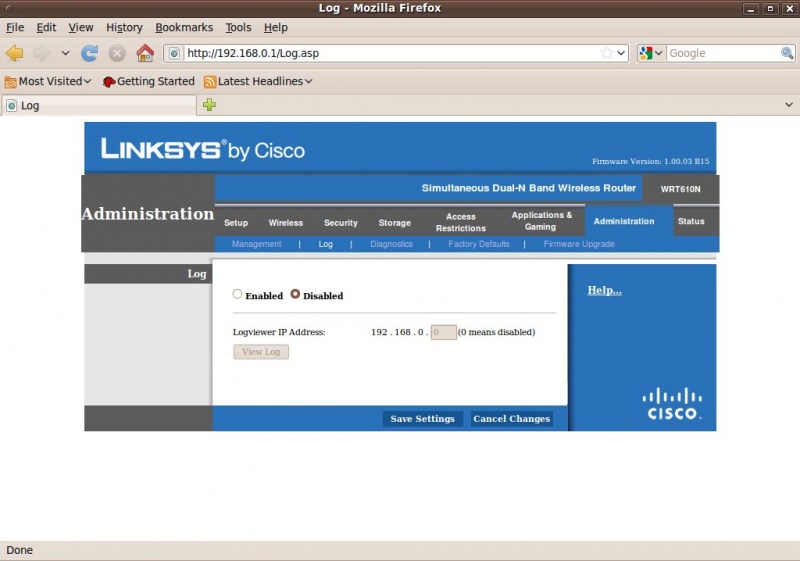Click the browser Back arrow icon
Screen dimensions: 800x561
[x=14, y=53]
